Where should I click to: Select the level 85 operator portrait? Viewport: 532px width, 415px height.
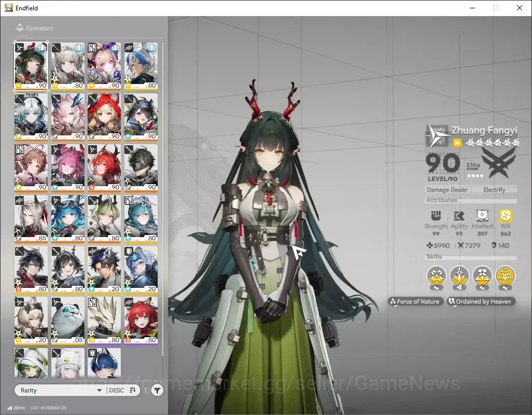click(x=31, y=219)
